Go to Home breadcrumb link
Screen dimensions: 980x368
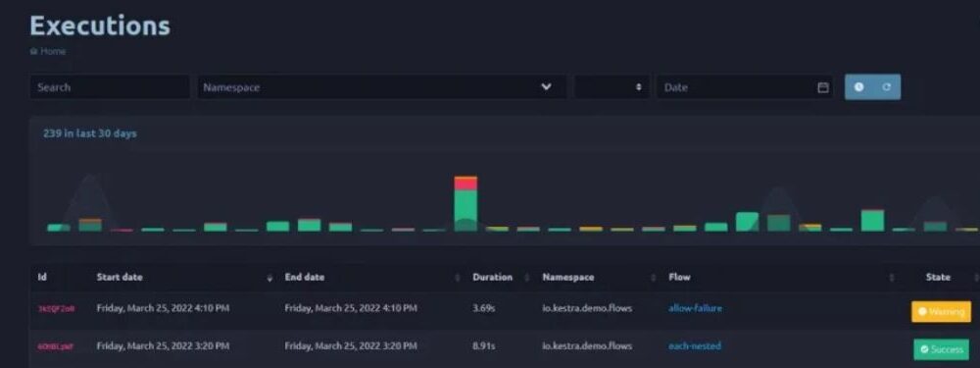53,51
